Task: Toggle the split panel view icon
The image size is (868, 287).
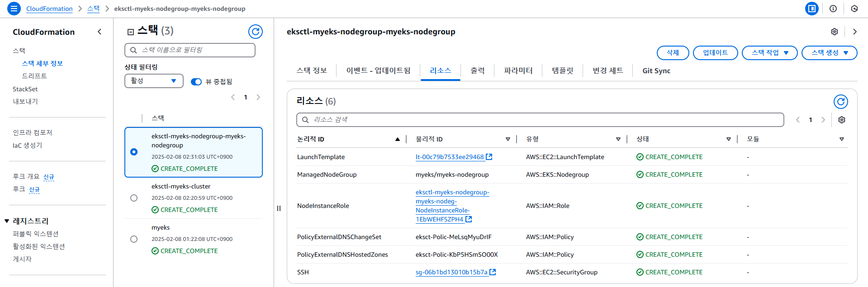Action: coord(812,9)
